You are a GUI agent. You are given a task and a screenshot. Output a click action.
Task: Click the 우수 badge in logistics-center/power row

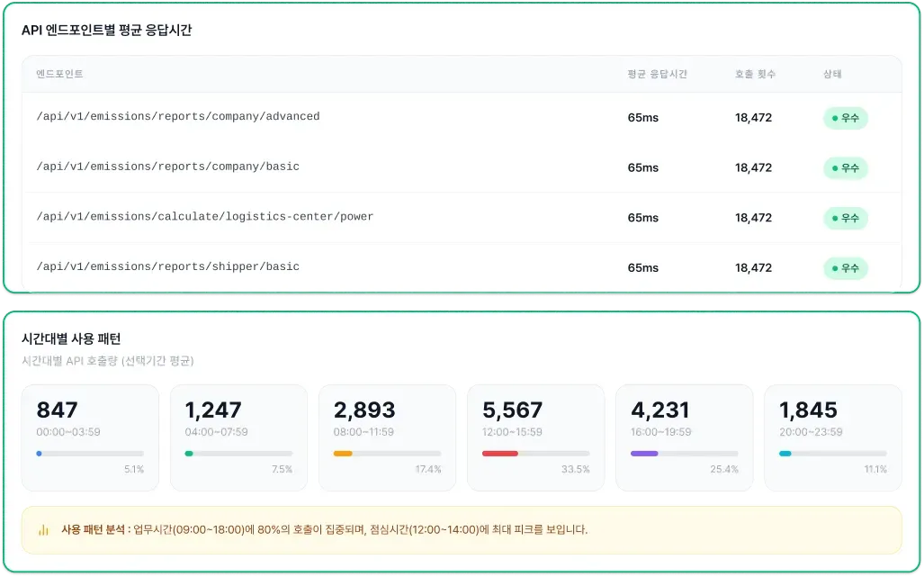pyautogui.click(x=845, y=218)
